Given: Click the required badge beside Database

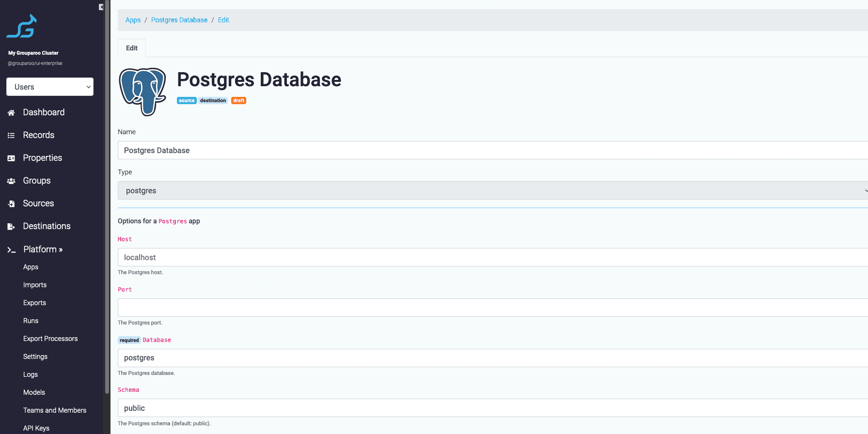Looking at the screenshot, I should pos(129,340).
